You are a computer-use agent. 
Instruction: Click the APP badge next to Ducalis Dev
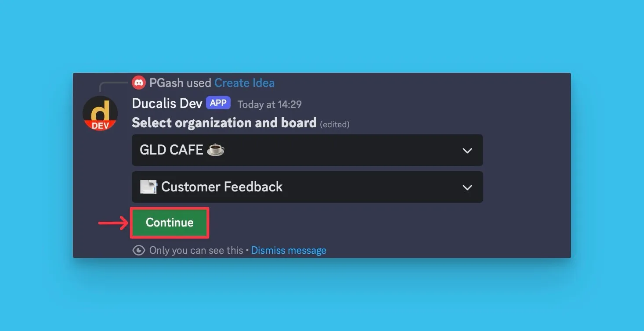pyautogui.click(x=218, y=103)
